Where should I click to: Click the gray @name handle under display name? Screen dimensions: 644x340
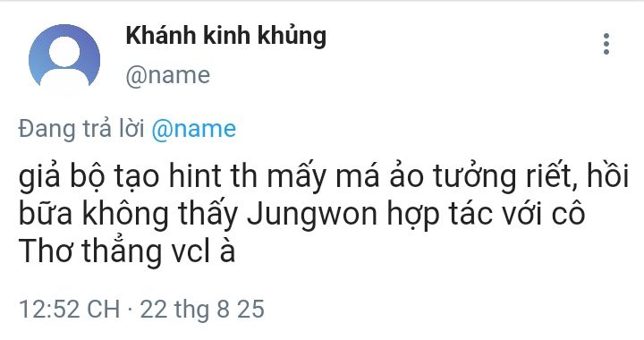(x=168, y=75)
